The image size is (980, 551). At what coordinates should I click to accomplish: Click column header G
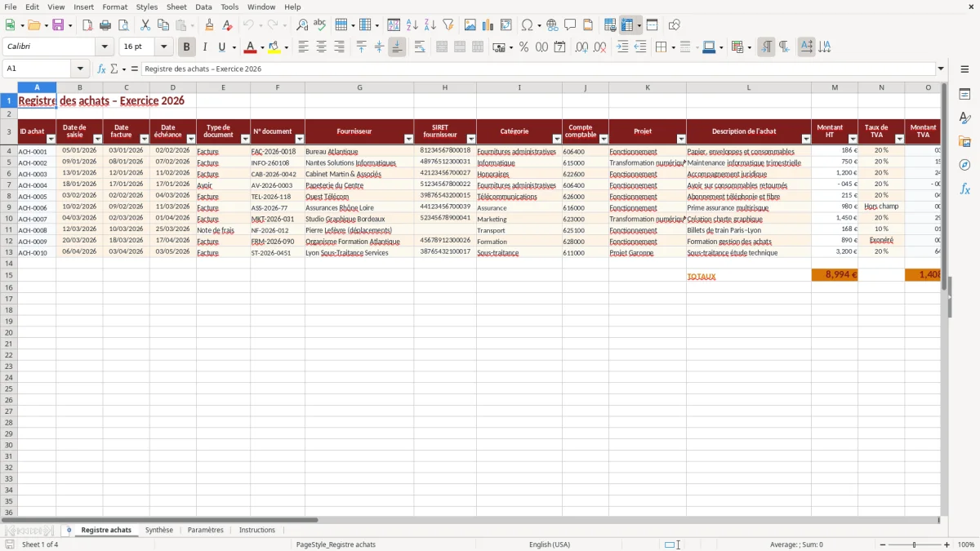click(x=359, y=87)
